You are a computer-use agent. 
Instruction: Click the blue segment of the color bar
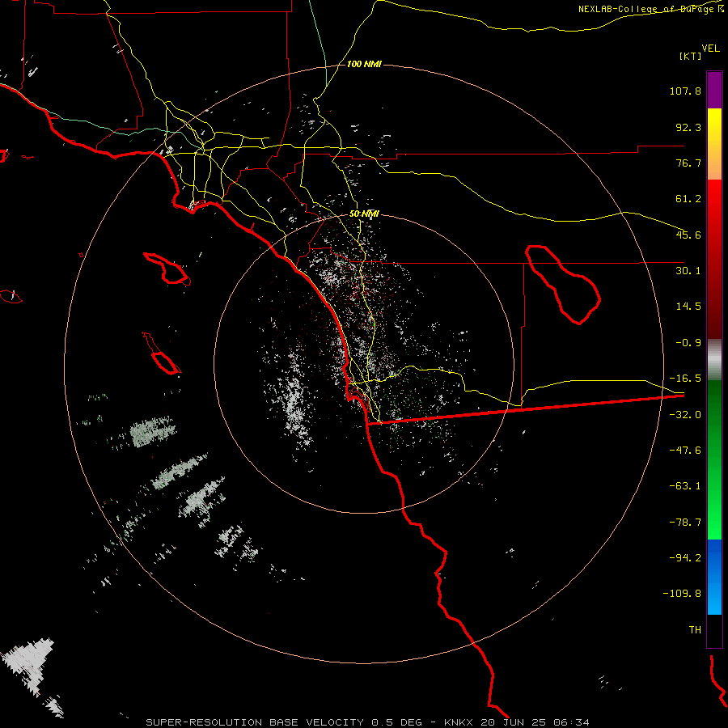click(x=714, y=577)
